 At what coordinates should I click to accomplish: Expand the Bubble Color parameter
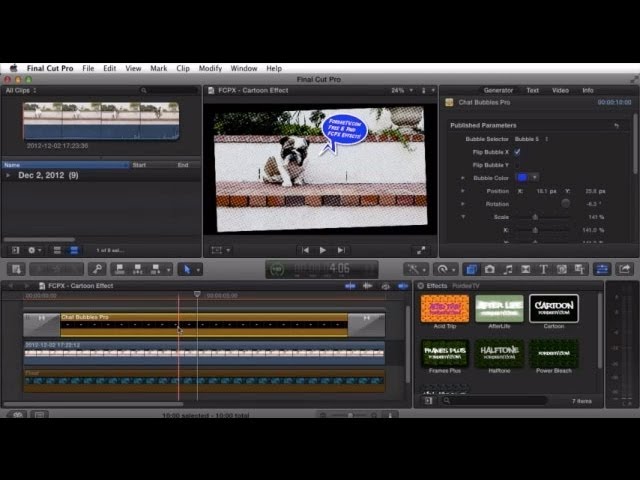(462, 178)
